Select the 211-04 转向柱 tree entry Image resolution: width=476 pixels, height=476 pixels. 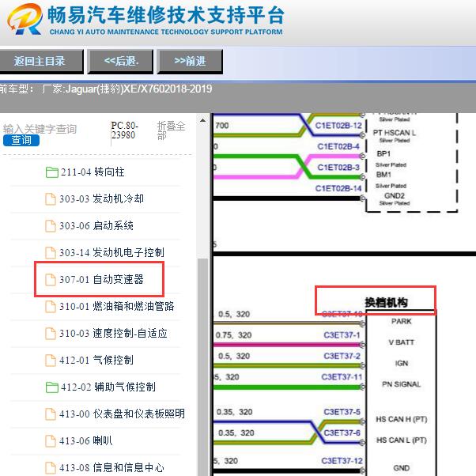93,172
